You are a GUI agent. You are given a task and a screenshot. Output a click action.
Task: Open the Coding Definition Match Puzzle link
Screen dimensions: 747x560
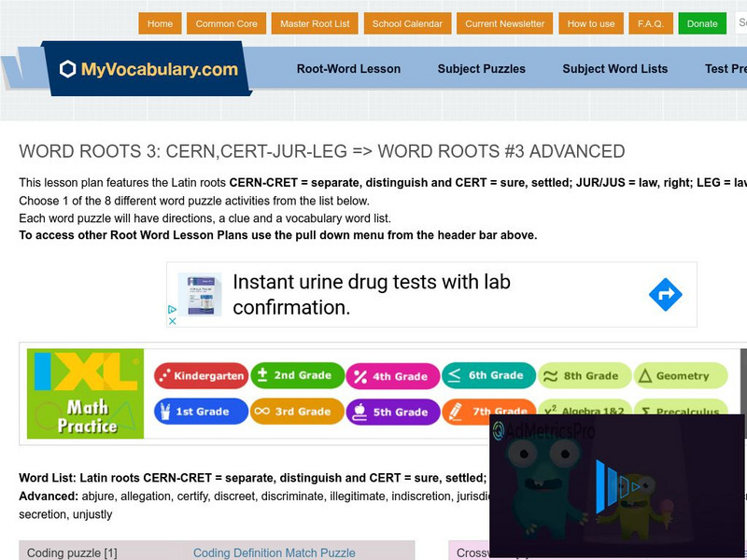coord(275,553)
